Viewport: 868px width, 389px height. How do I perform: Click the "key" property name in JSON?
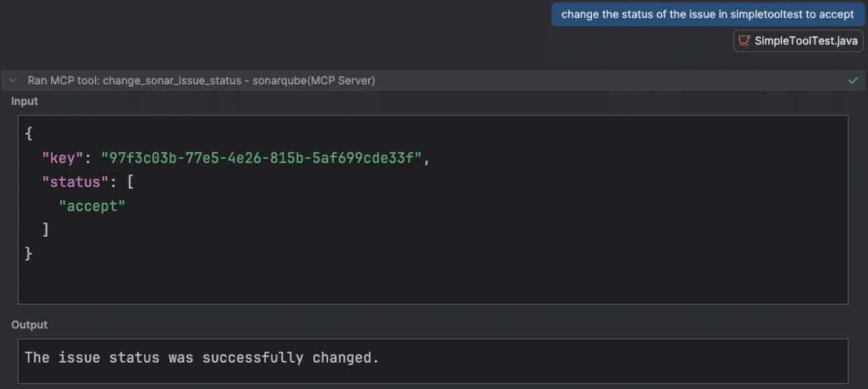click(63, 158)
